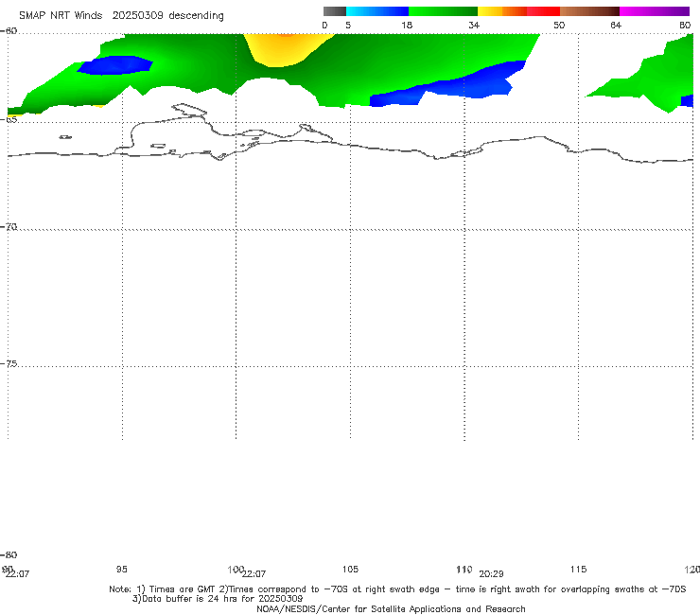700x615 pixels.
Task: Click the scale label 64
Action: click(x=616, y=25)
